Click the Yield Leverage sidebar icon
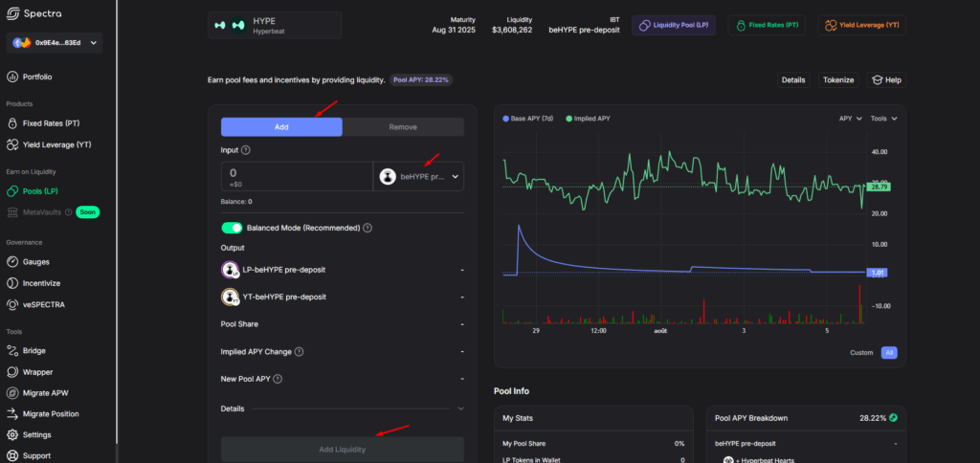Screen dimensions: 980x463 11,145
